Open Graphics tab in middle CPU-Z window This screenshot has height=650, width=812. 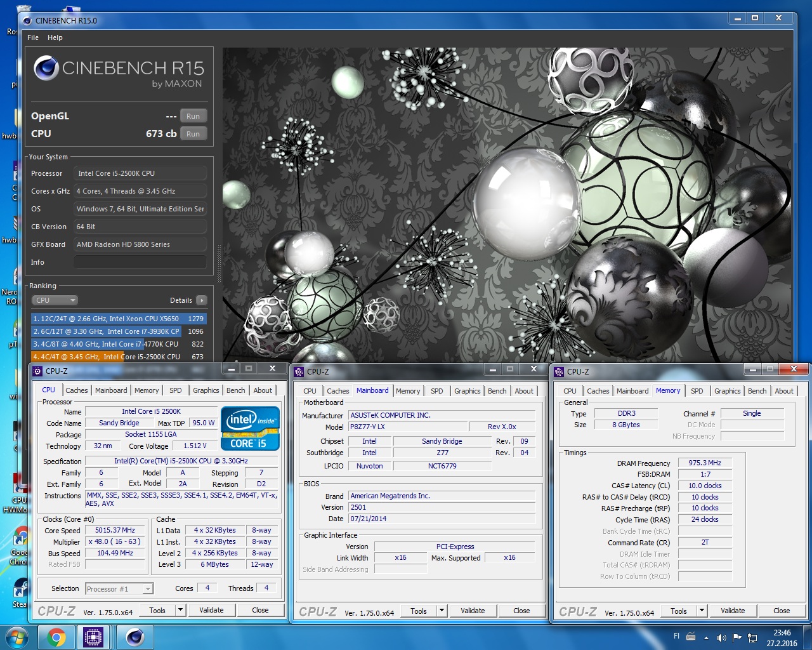pyautogui.click(x=468, y=391)
